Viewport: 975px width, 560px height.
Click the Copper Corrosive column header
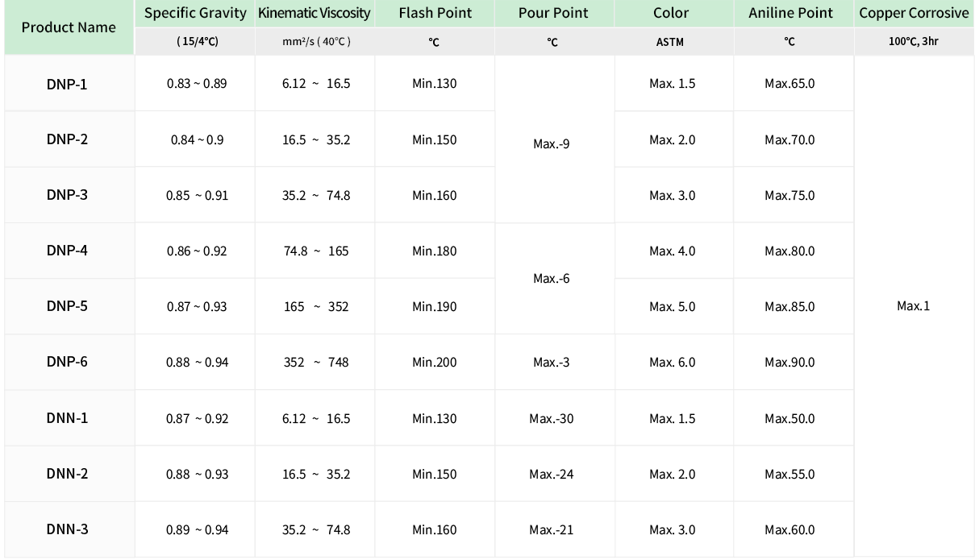914,14
